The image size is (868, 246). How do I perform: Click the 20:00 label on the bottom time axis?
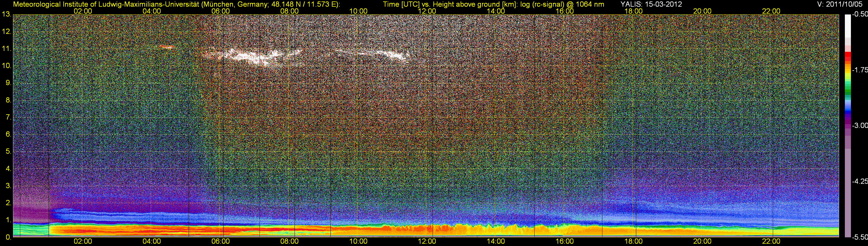[x=702, y=241]
